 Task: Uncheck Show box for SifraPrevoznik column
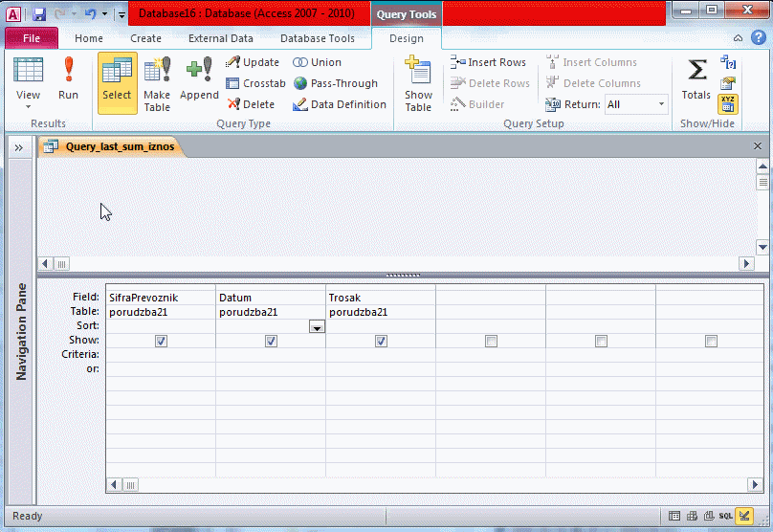(161, 341)
